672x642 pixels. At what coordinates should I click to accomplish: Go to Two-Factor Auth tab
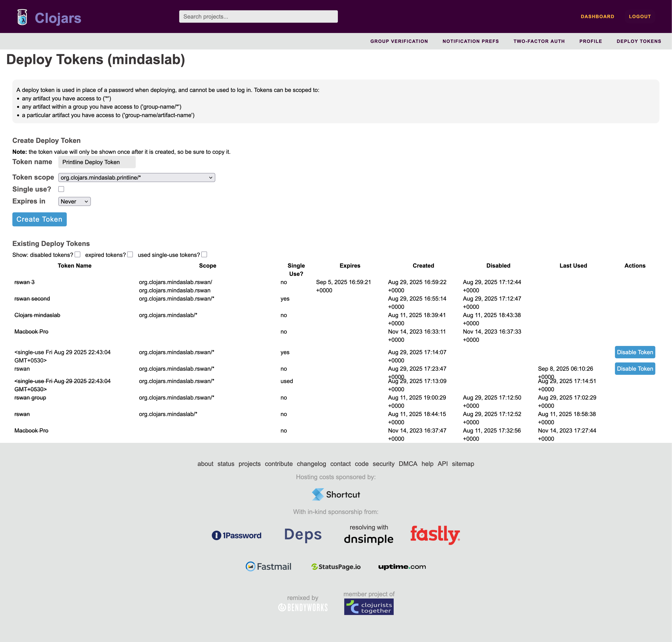pos(539,41)
